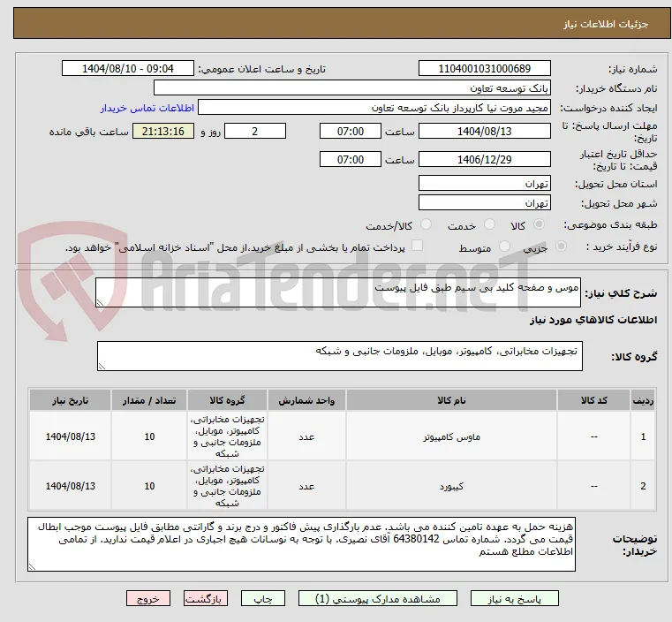Viewport: 672px width, 622px height.
Task: Select the متوسط purchase type radio
Action: point(505,246)
